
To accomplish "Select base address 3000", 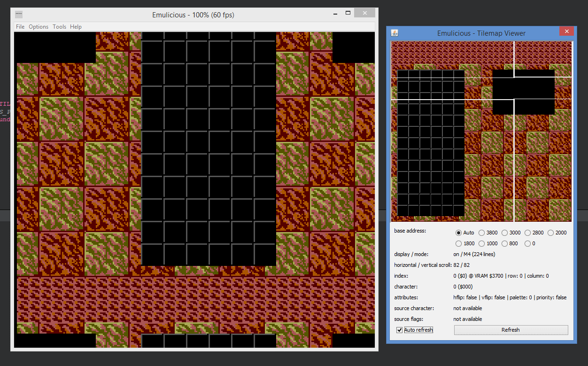I will [505, 233].
